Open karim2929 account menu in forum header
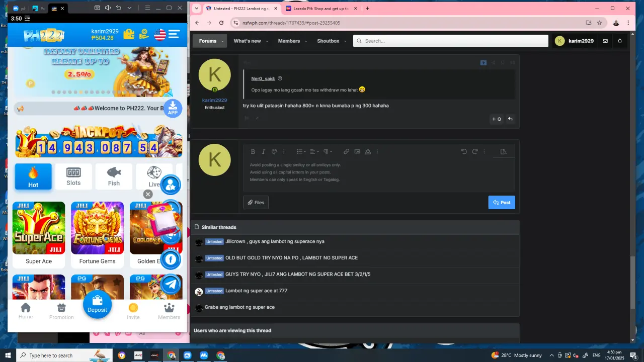The width and height of the screenshot is (644, 362). 574,41
